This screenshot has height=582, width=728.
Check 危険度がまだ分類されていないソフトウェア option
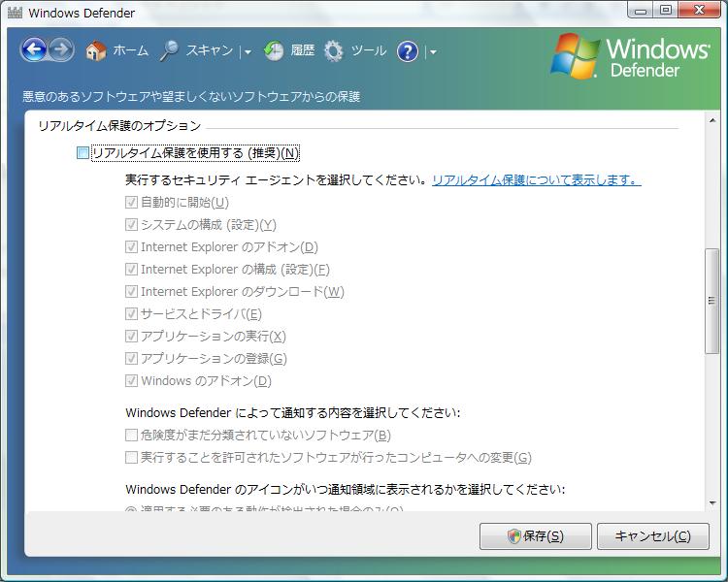pos(131,435)
